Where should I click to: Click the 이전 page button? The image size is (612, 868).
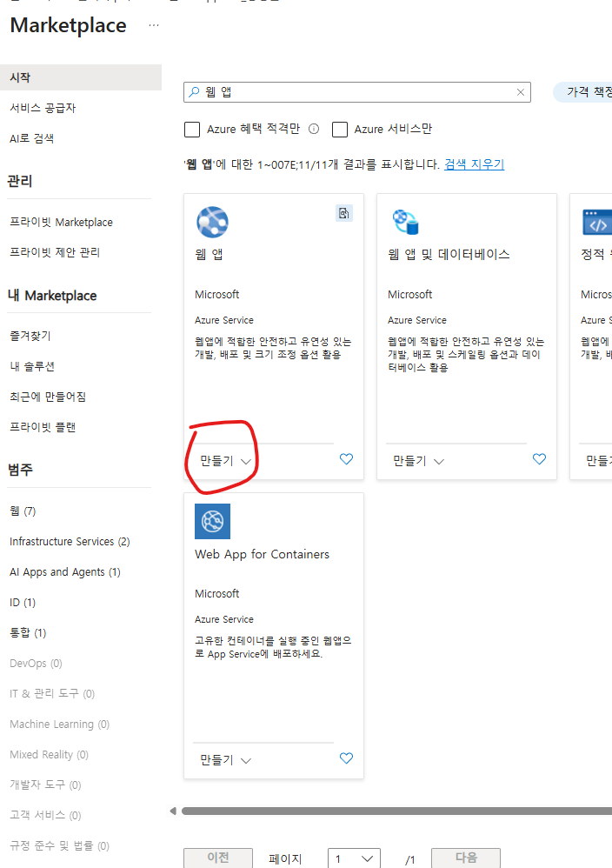218,858
